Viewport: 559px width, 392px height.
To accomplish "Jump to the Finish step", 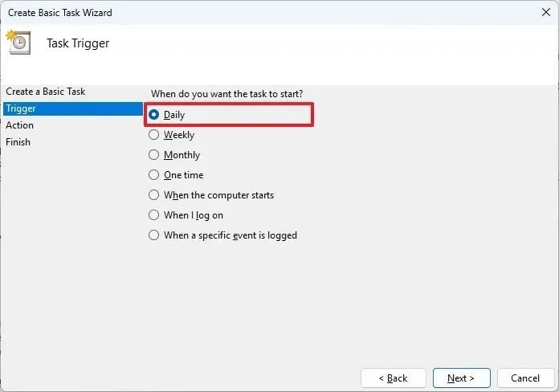I will (18, 142).
